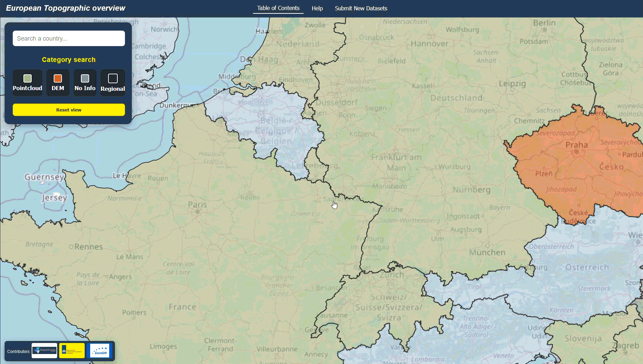Click the Search a country input field
The image size is (643, 364).
pyautogui.click(x=68, y=38)
